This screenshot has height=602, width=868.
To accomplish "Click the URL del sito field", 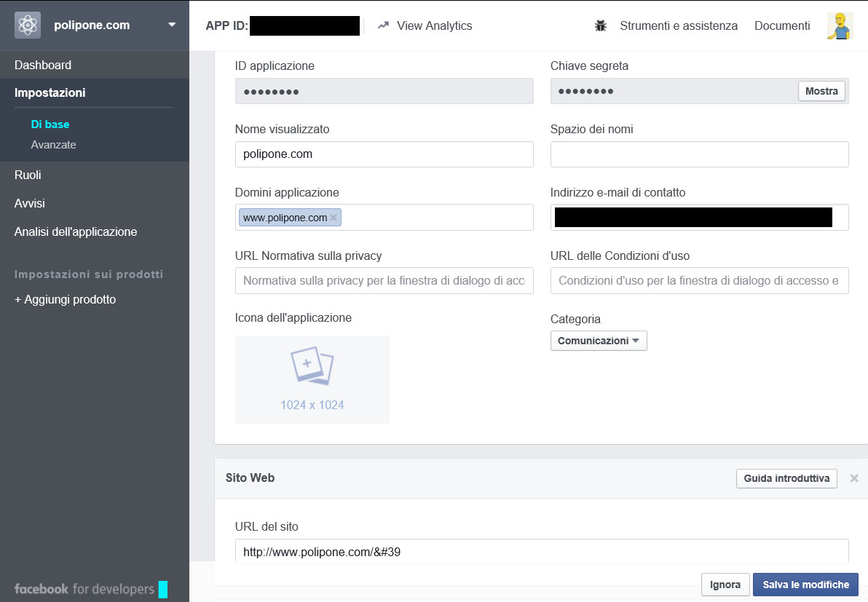I will [542, 552].
